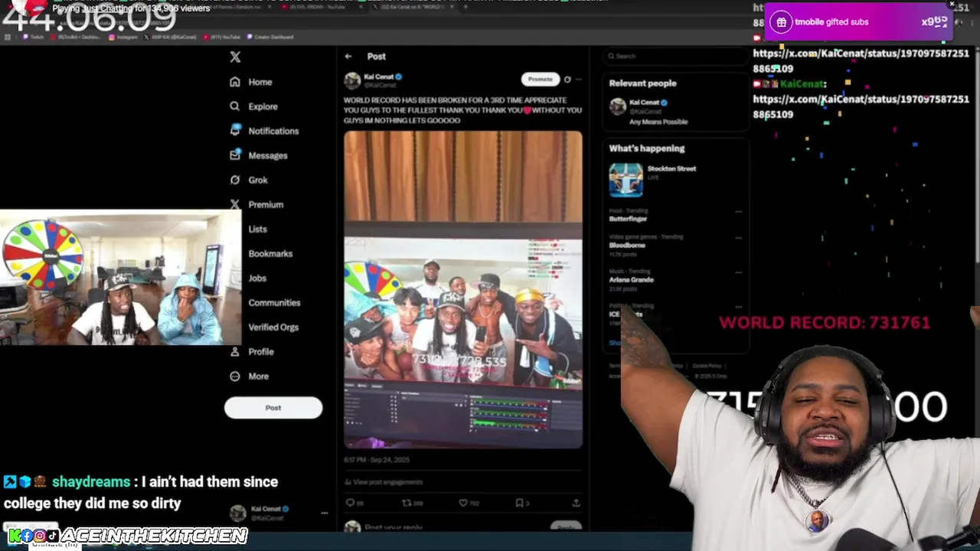
Task: Open account menu dots beside Kai Cenat
Action: click(325, 513)
